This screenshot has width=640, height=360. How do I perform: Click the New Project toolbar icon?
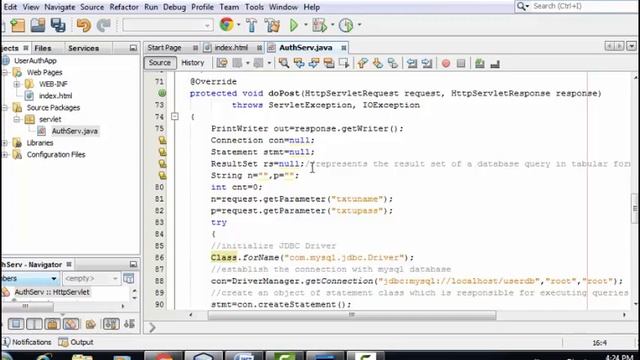18,25
